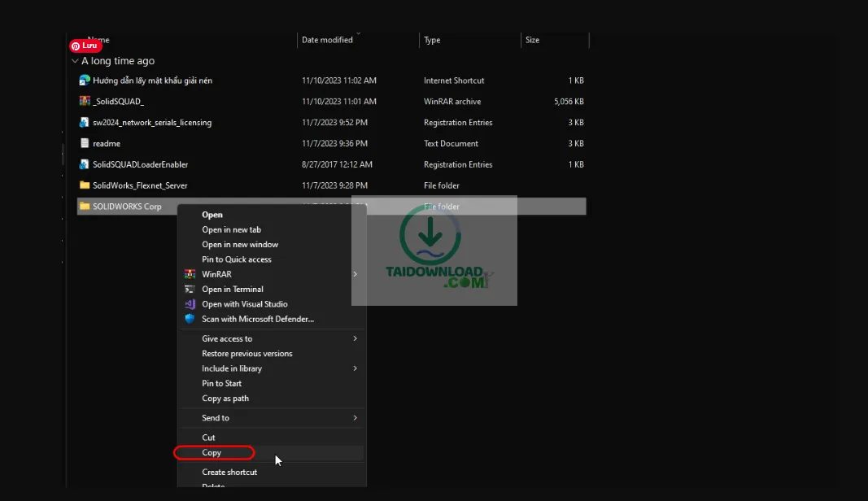Image resolution: width=868 pixels, height=501 pixels.
Task: Click the SOLIDWORKS Corp folder icon
Action: tap(85, 207)
